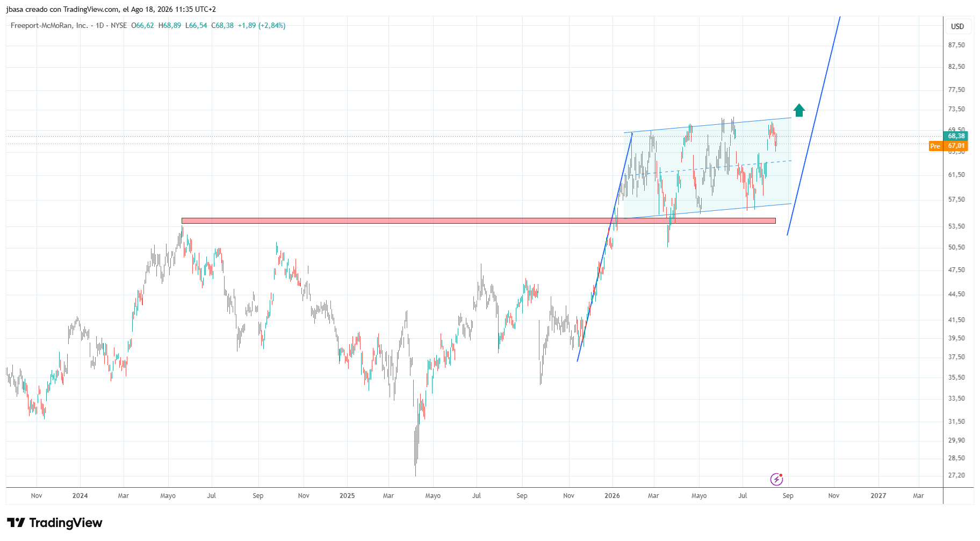This screenshot has height=541, width=980.
Task: Click the 33,50 price axis label
Action: [956, 398]
